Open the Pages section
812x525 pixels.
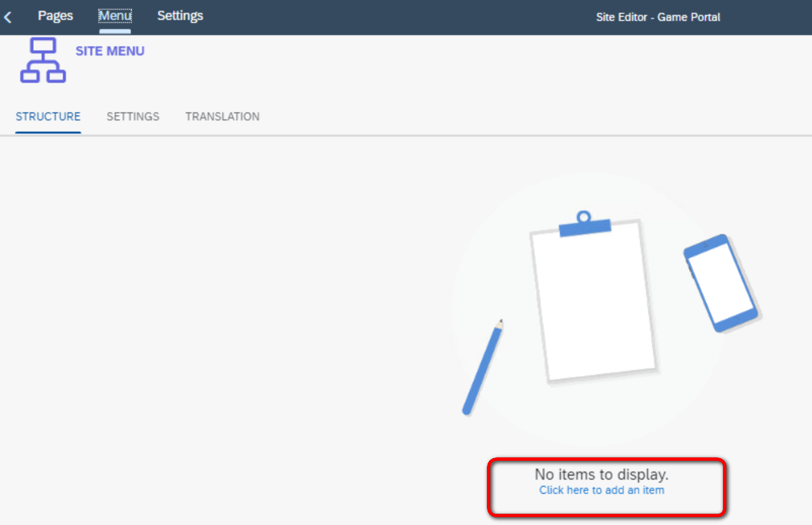[55, 16]
